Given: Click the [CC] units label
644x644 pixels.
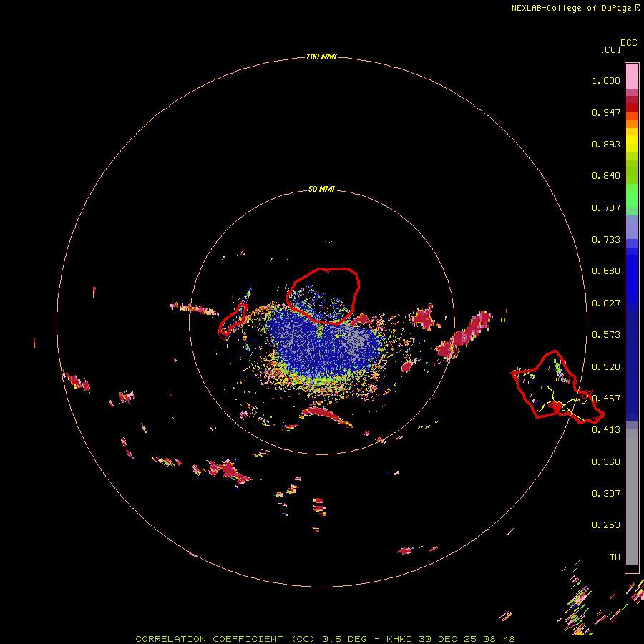Looking at the screenshot, I should tap(610, 49).
